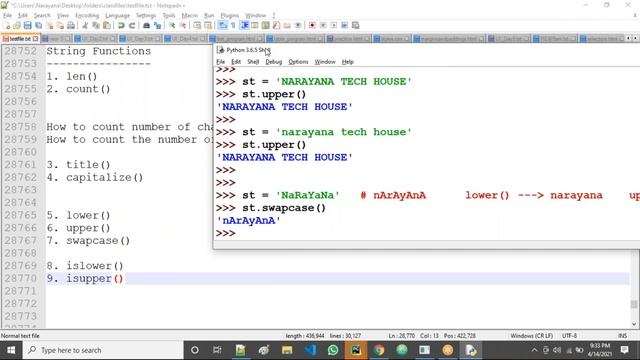Image resolution: width=640 pixels, height=360 pixels.
Task: Click the empty >>> prompt in Python Shell
Action: coord(226,233)
